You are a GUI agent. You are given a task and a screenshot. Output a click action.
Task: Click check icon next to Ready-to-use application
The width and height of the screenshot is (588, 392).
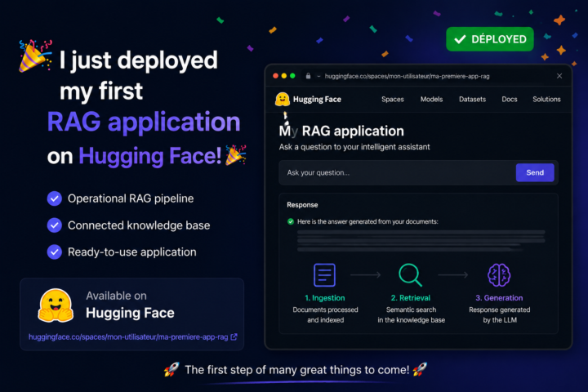click(x=55, y=252)
